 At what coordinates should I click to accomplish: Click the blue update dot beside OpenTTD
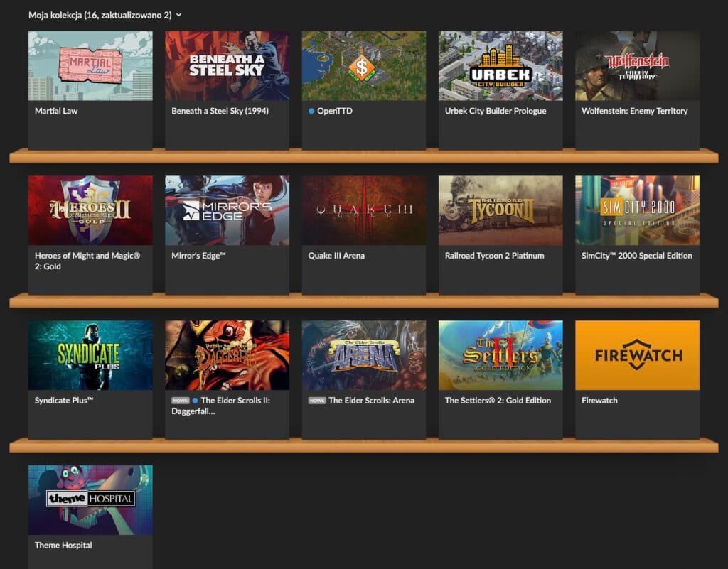[x=311, y=112]
